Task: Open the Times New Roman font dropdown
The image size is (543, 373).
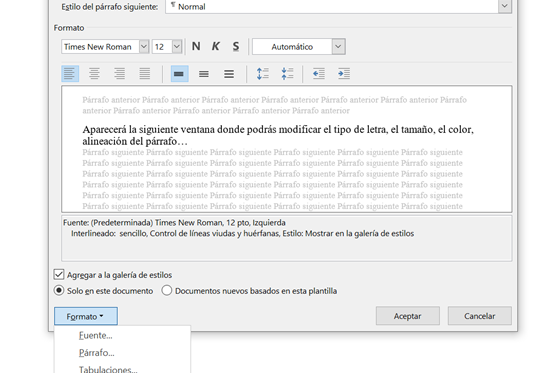Action: click(x=144, y=46)
